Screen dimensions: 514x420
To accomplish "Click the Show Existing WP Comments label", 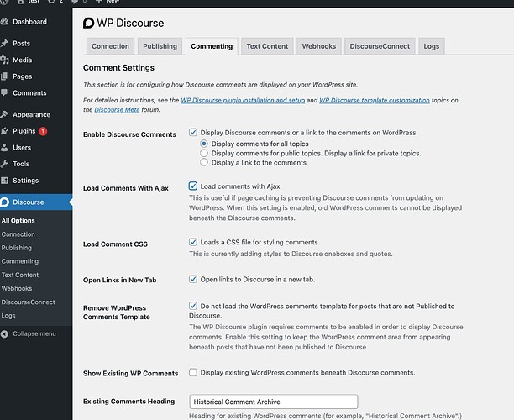I will (x=130, y=374).
